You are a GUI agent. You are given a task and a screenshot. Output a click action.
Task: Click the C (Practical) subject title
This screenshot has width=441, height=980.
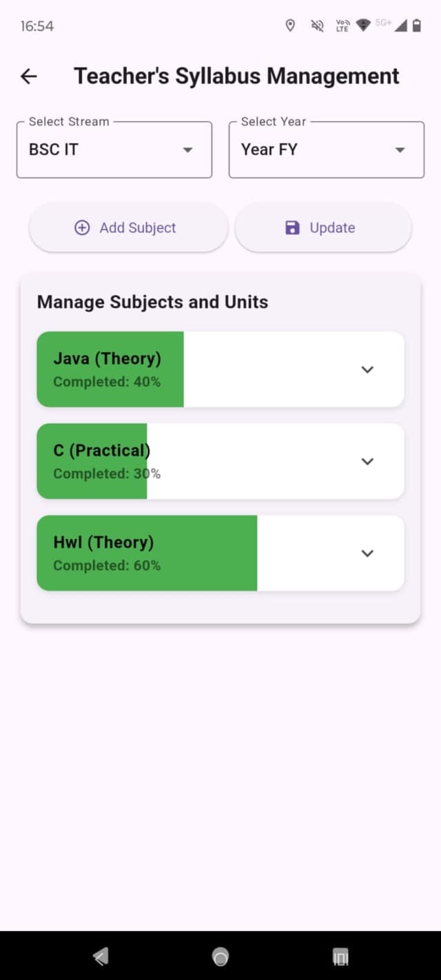pyautogui.click(x=102, y=451)
